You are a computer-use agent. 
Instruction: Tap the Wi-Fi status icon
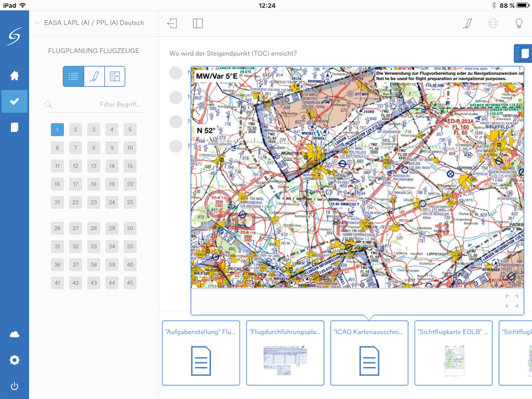pos(22,6)
